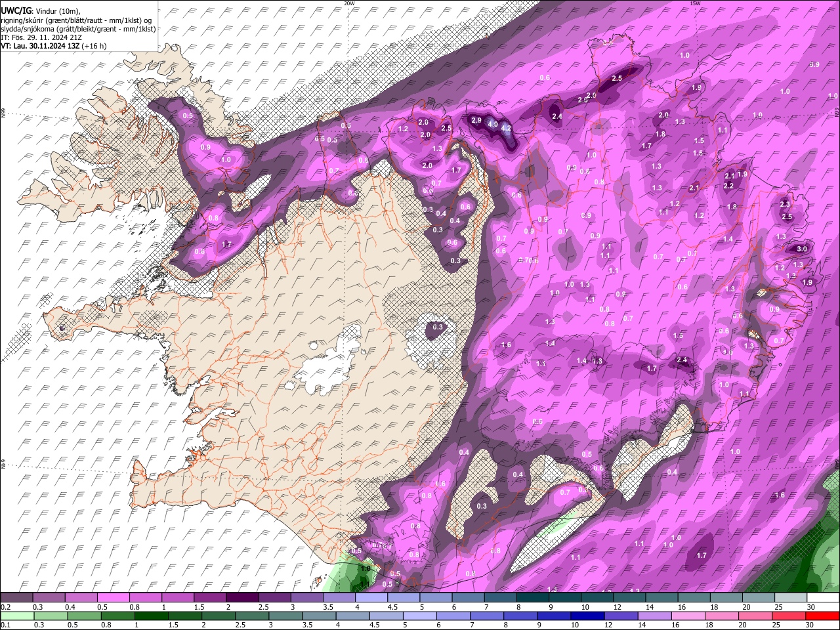The width and height of the screenshot is (840, 630).
Task: Click the upper legend swatch between 4 and 4.5
Action: click(x=371, y=598)
